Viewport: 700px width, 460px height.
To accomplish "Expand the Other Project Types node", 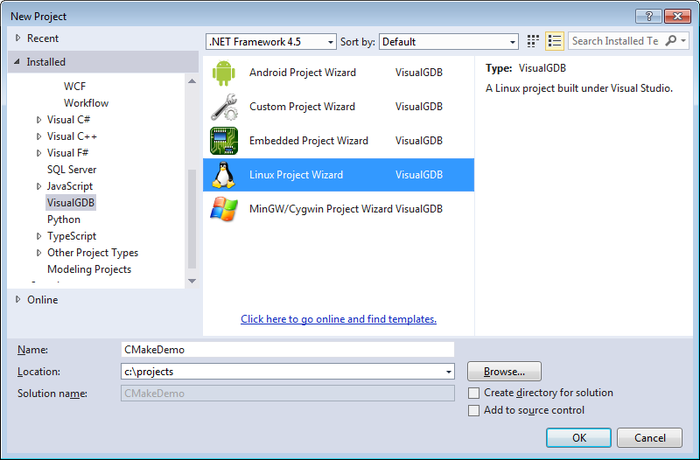I will 39,253.
